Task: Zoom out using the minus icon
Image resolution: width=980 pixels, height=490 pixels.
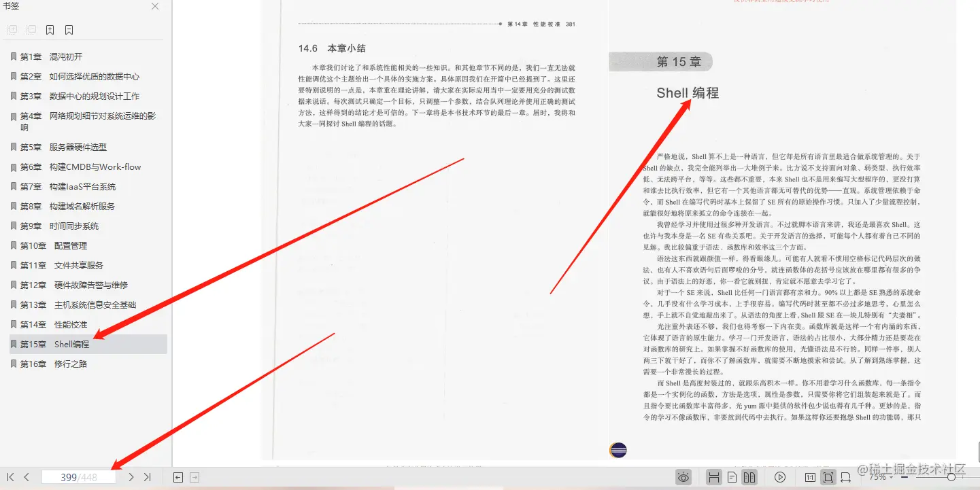Action: pos(905,477)
